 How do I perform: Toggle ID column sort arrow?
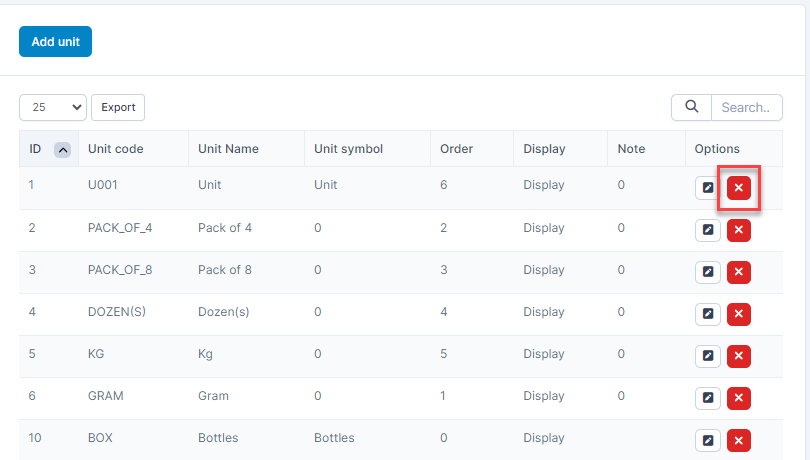click(x=62, y=150)
